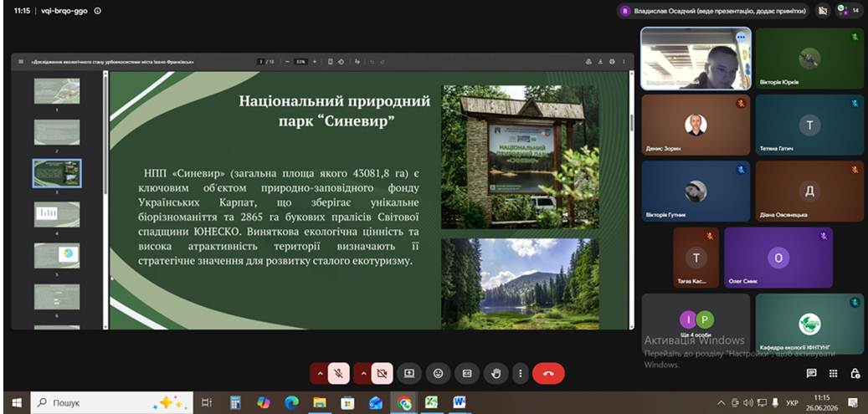Open Excel from the Windows taskbar
The height and width of the screenshot is (414, 868).
(x=432, y=402)
